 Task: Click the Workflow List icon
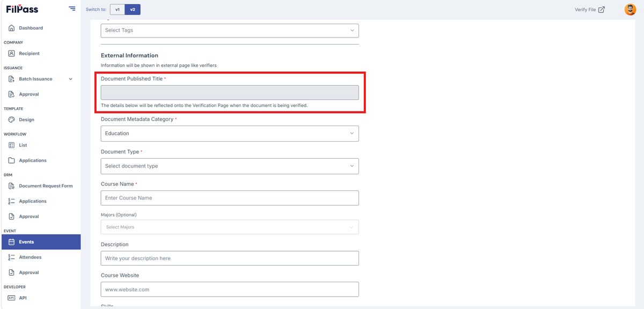coord(12,145)
